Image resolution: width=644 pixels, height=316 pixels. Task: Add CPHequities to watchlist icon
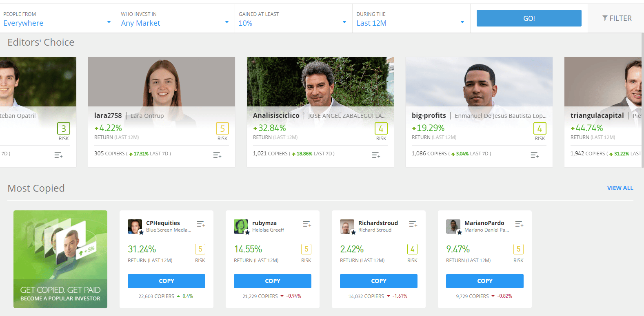[x=201, y=224]
